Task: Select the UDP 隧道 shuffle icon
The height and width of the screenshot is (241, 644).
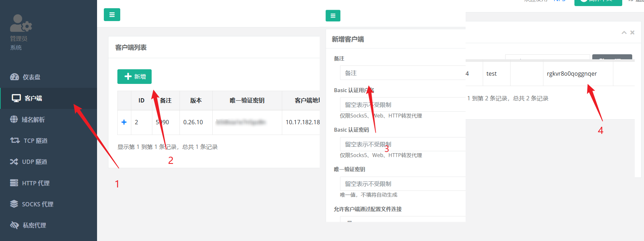Action: coord(14,162)
